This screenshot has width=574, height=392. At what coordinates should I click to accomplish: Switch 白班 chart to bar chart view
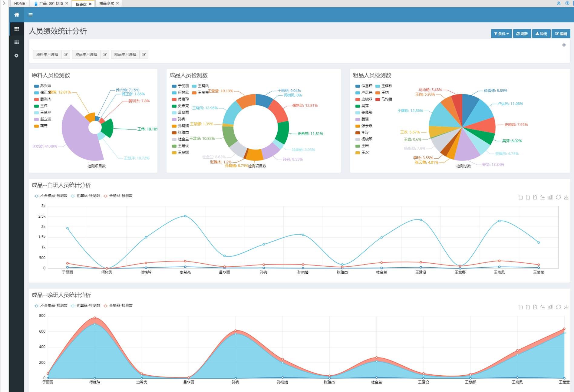click(x=550, y=197)
